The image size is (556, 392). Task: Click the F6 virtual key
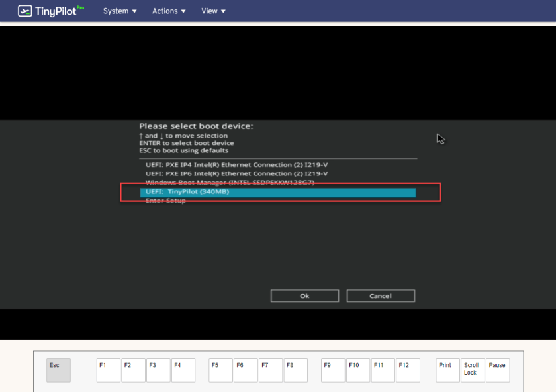[x=246, y=370]
